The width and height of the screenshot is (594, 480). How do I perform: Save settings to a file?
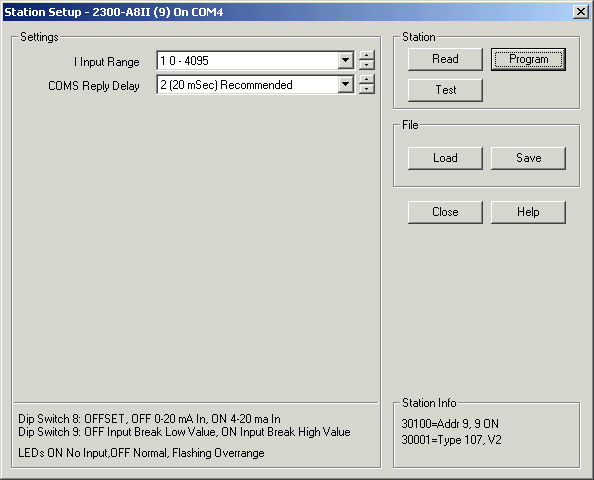point(528,158)
